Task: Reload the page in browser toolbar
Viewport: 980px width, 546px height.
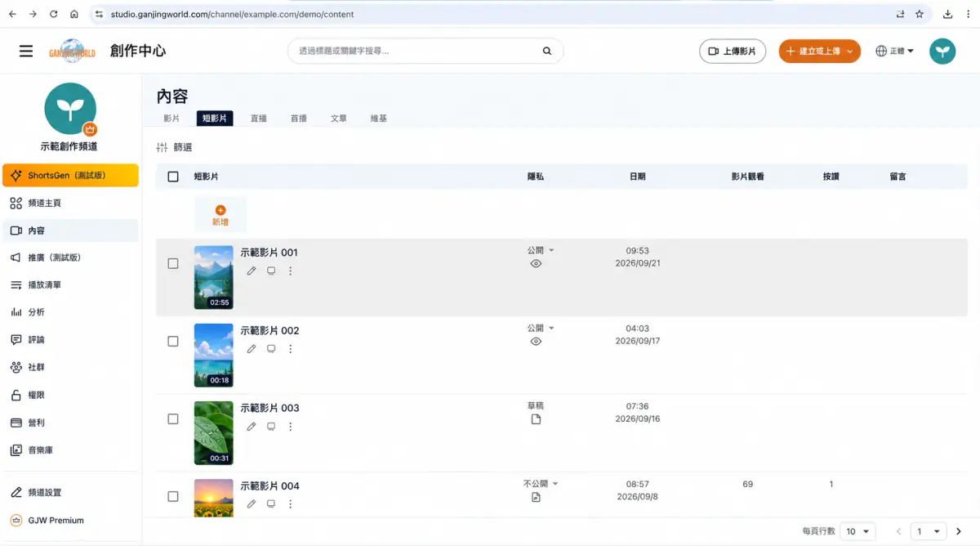Action: tap(54, 14)
